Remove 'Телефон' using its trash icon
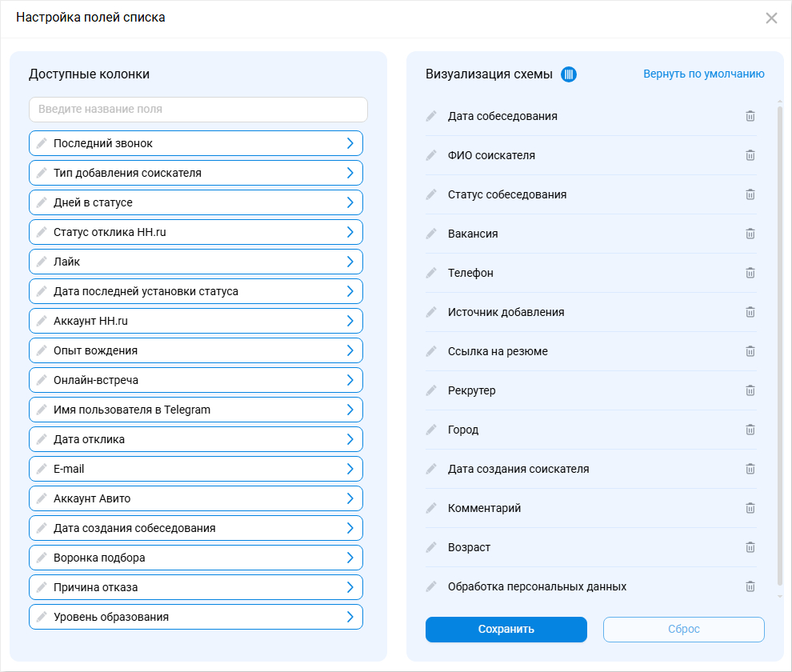This screenshot has height=672, width=792. point(750,273)
